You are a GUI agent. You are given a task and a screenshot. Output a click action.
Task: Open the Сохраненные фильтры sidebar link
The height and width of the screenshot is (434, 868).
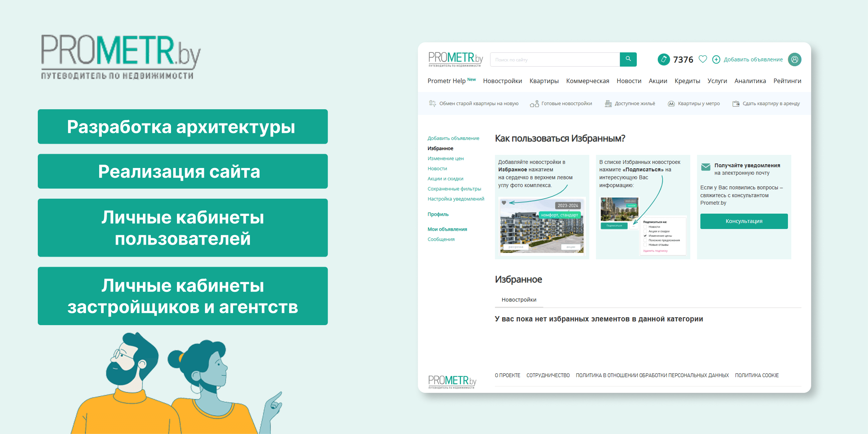click(454, 189)
